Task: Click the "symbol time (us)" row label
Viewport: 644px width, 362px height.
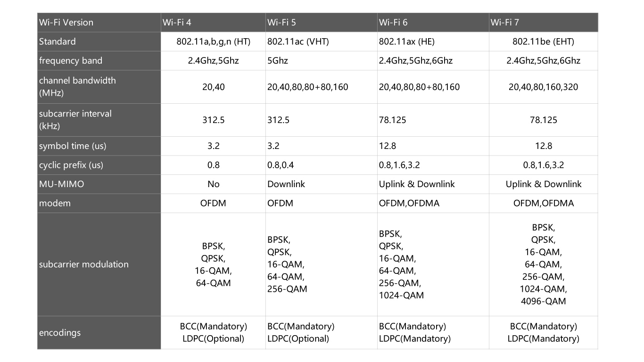Action: point(73,146)
